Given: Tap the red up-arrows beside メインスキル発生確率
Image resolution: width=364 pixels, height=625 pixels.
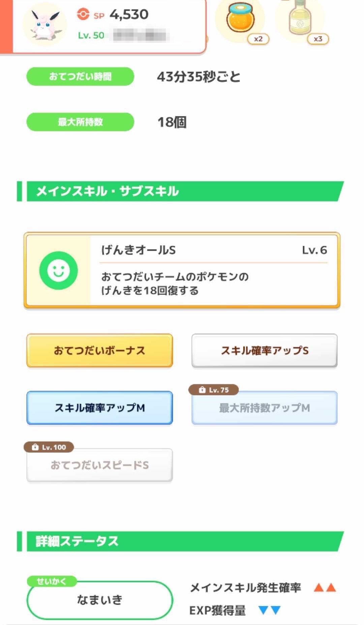Looking at the screenshot, I should click(325, 588).
